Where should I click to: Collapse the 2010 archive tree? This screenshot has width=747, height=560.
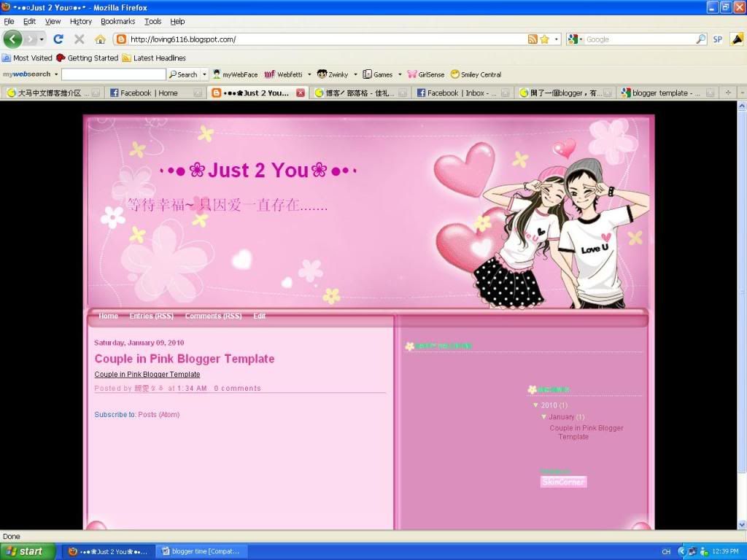coord(536,405)
